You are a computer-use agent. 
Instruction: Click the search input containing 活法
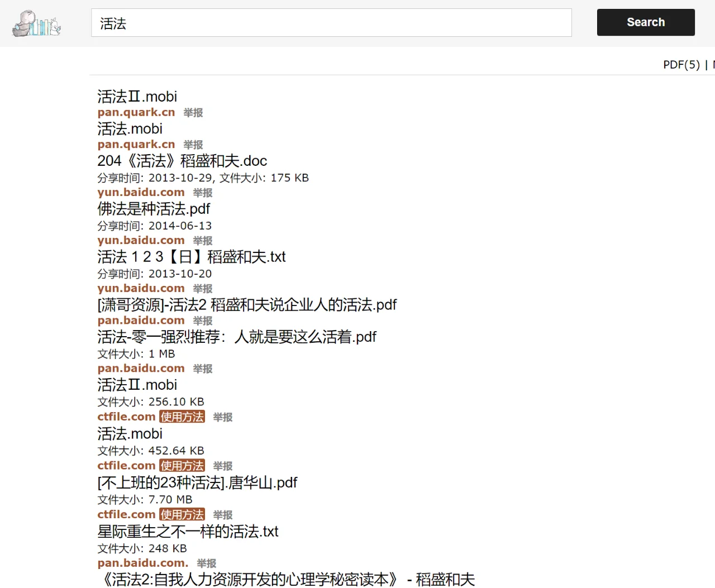(x=331, y=23)
